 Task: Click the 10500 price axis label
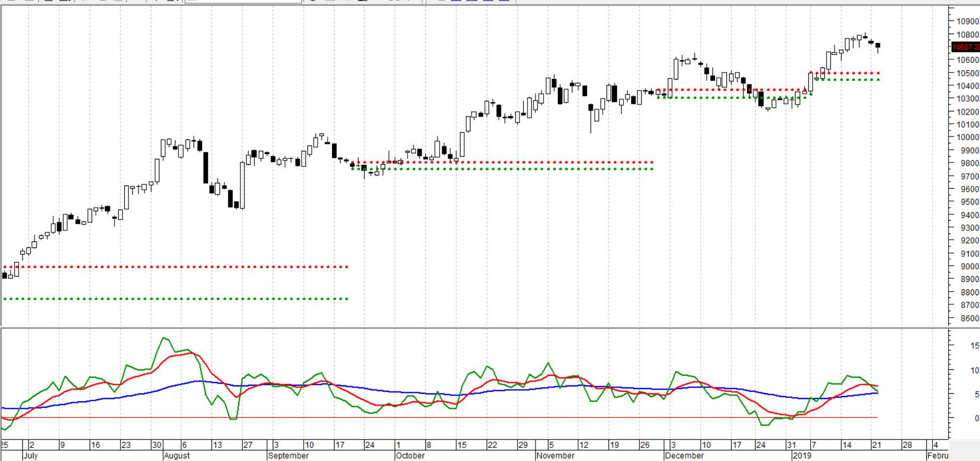point(968,73)
